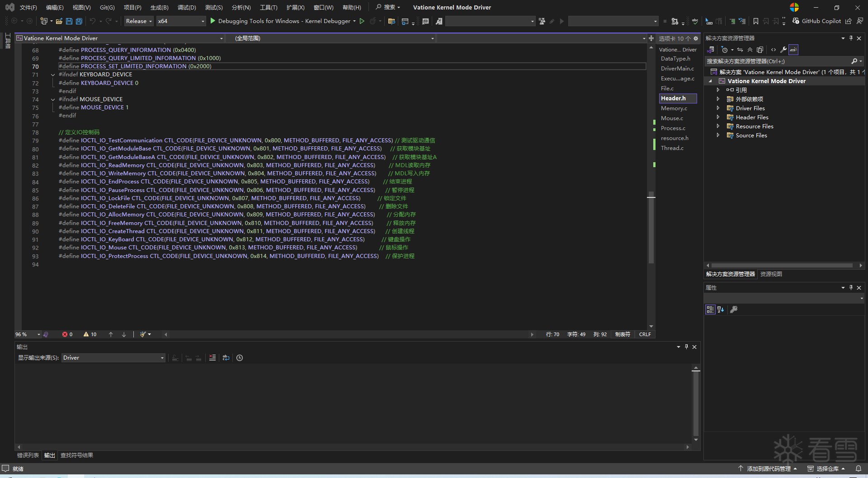Go to the next issue with the down arrow
Viewport: 868px width, 478px height.
click(124, 334)
